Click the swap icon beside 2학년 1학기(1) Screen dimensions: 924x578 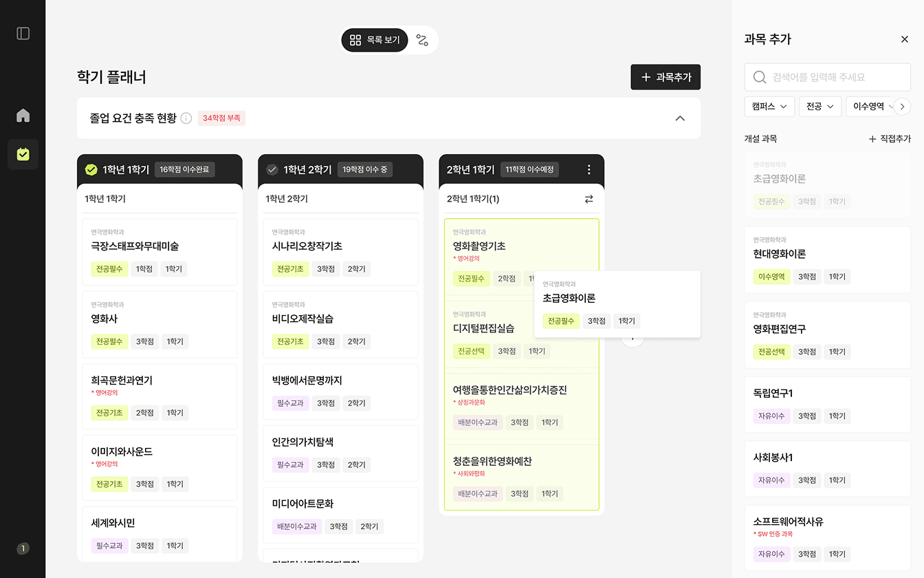pos(588,199)
